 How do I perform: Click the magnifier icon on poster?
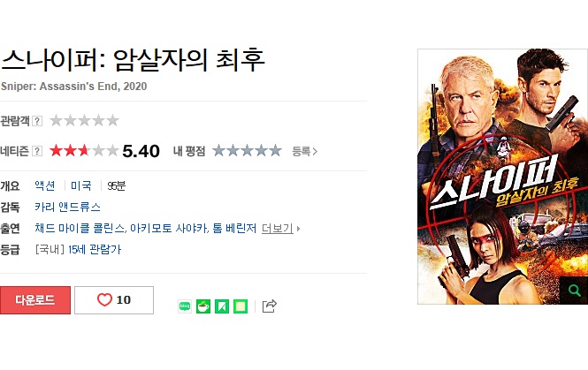click(x=574, y=291)
